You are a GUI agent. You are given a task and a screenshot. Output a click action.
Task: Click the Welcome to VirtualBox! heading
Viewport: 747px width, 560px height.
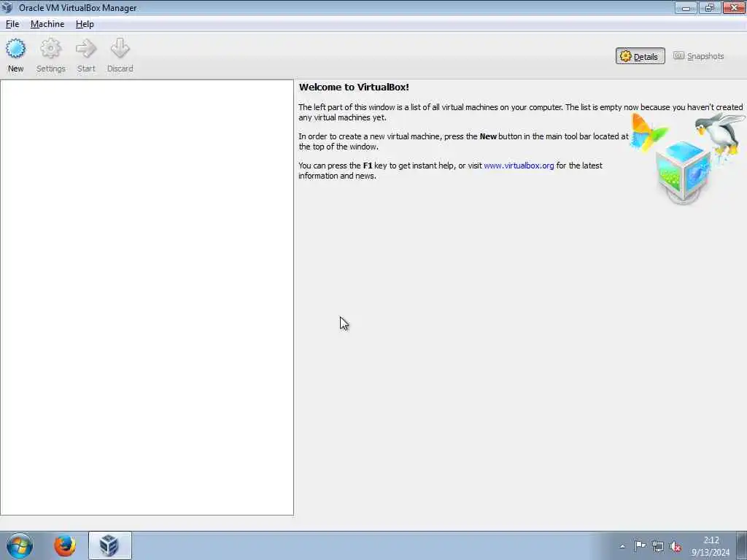point(354,87)
